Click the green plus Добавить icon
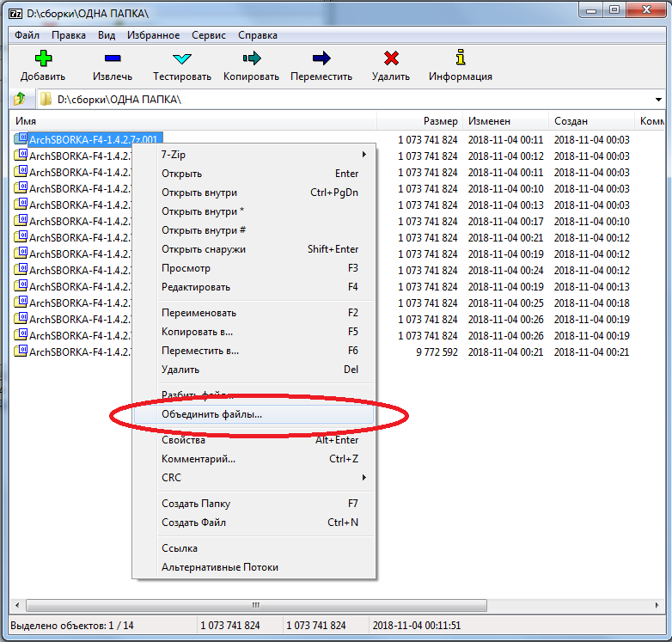The image size is (672, 642). click(43, 59)
